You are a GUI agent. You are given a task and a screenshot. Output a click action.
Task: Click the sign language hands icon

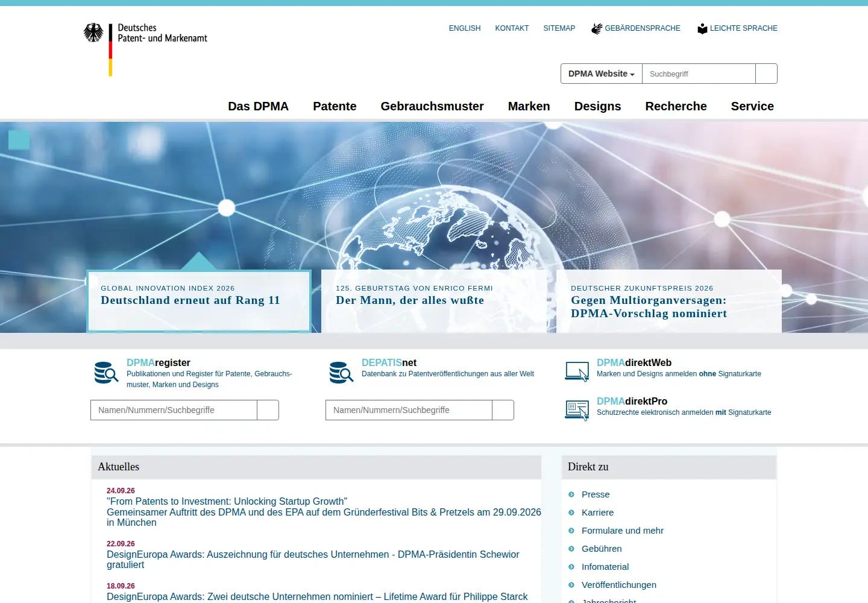(597, 28)
